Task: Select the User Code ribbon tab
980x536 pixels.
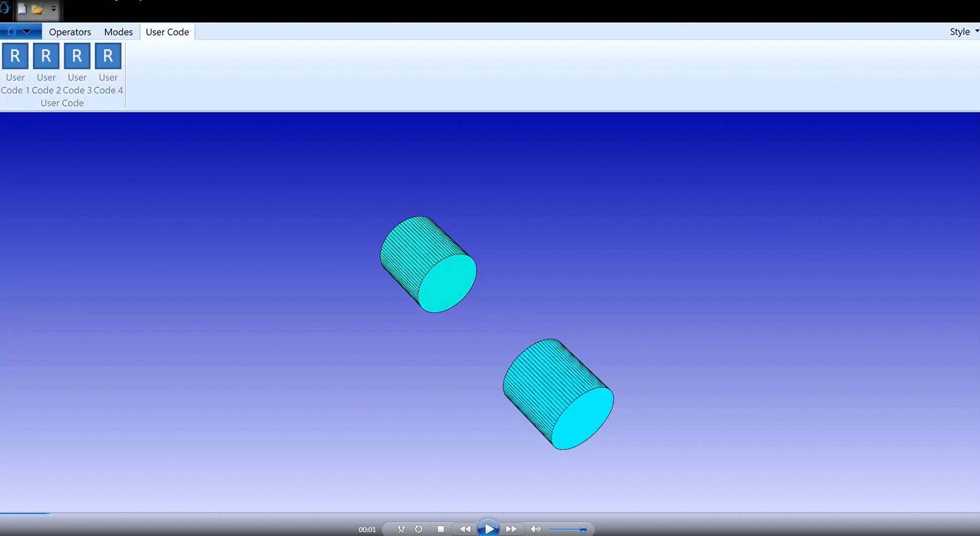Action: (167, 32)
